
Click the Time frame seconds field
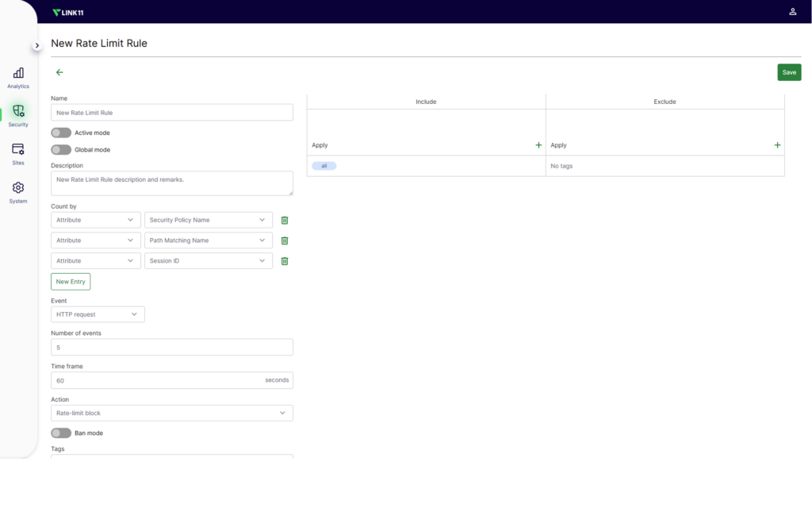[172, 380]
